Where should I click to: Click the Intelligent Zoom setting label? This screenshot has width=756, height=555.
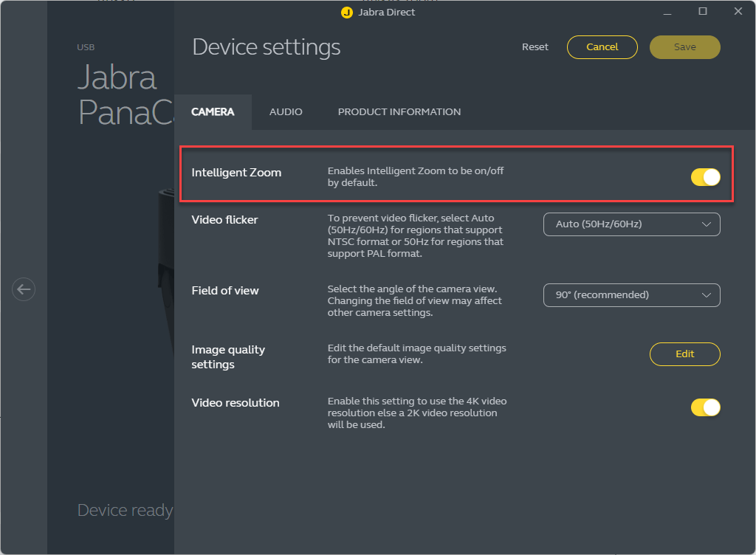pyautogui.click(x=236, y=173)
